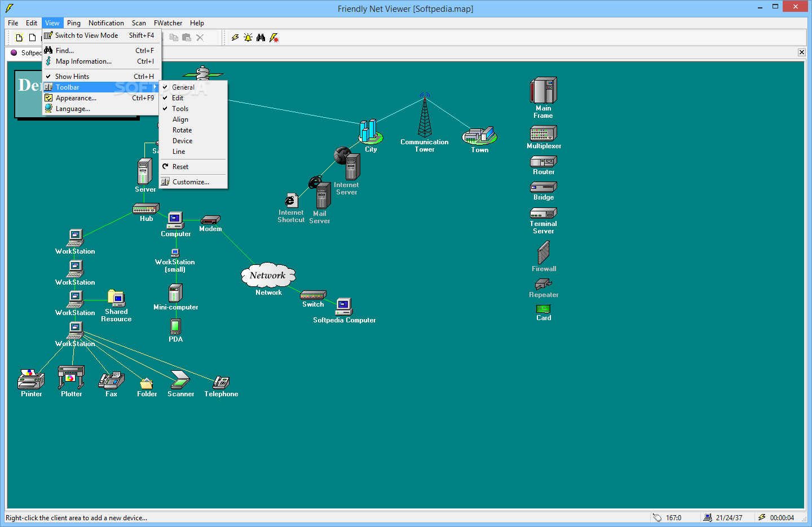Open the Scan menu
Image resolution: width=812 pixels, height=527 pixels.
click(139, 23)
